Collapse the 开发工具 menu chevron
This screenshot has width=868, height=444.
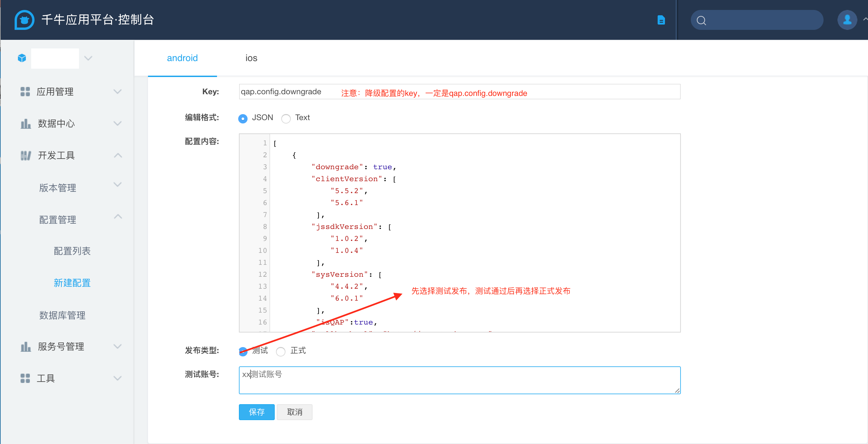point(117,156)
